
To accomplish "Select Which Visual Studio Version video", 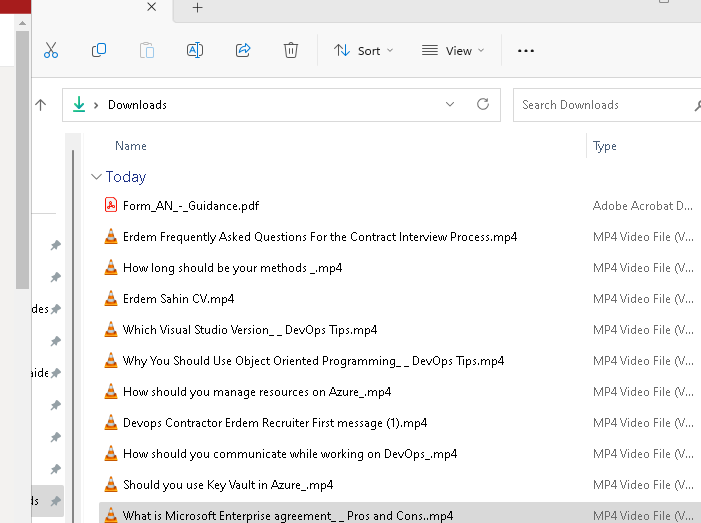I will [x=250, y=330].
